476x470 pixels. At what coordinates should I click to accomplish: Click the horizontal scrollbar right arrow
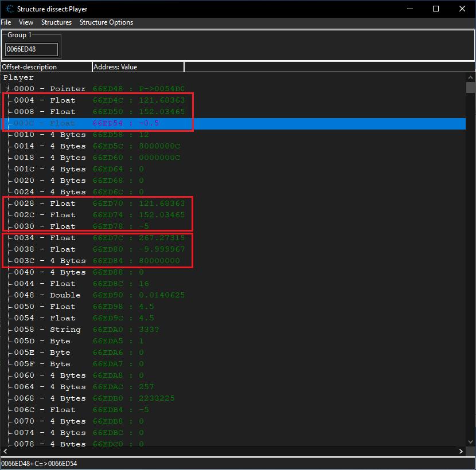pyautogui.click(x=462, y=452)
